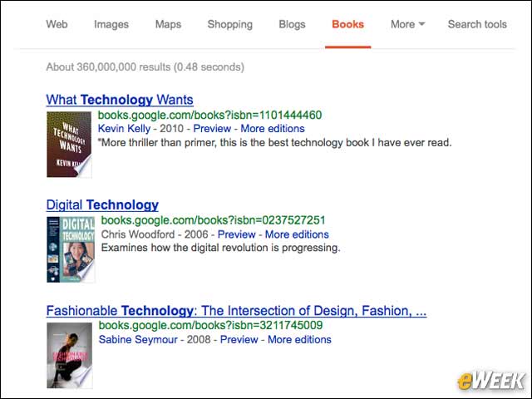Click the URL with isbn=1101444460
The width and height of the screenshot is (532, 399).
click(x=209, y=115)
